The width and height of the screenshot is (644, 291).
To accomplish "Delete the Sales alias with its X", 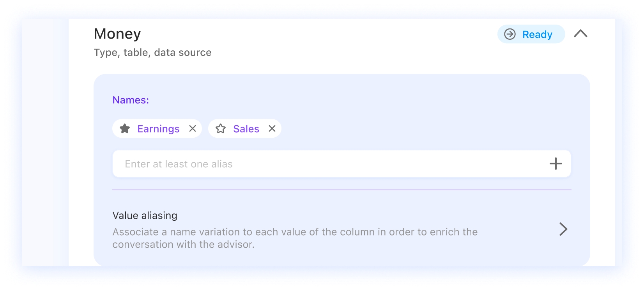I will pyautogui.click(x=272, y=129).
